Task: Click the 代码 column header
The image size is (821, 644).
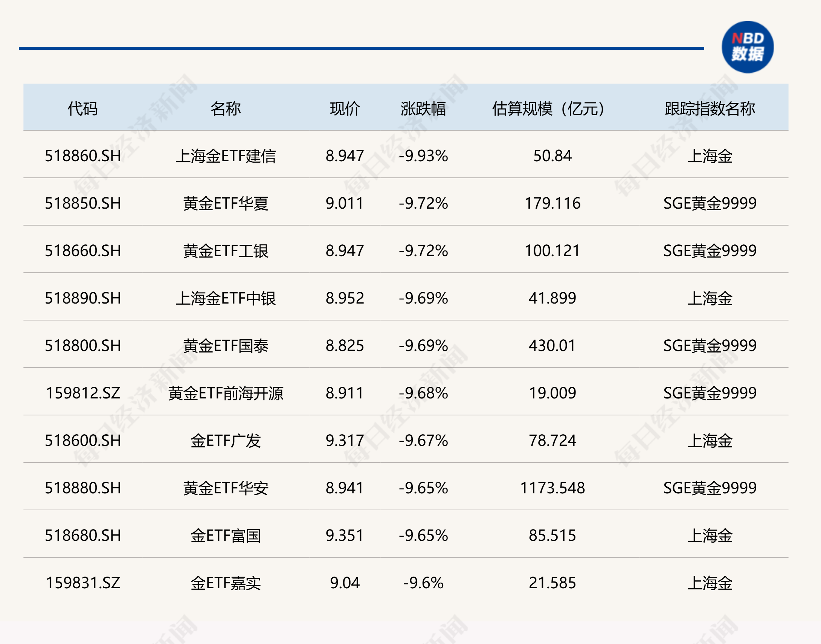Action: tap(82, 108)
